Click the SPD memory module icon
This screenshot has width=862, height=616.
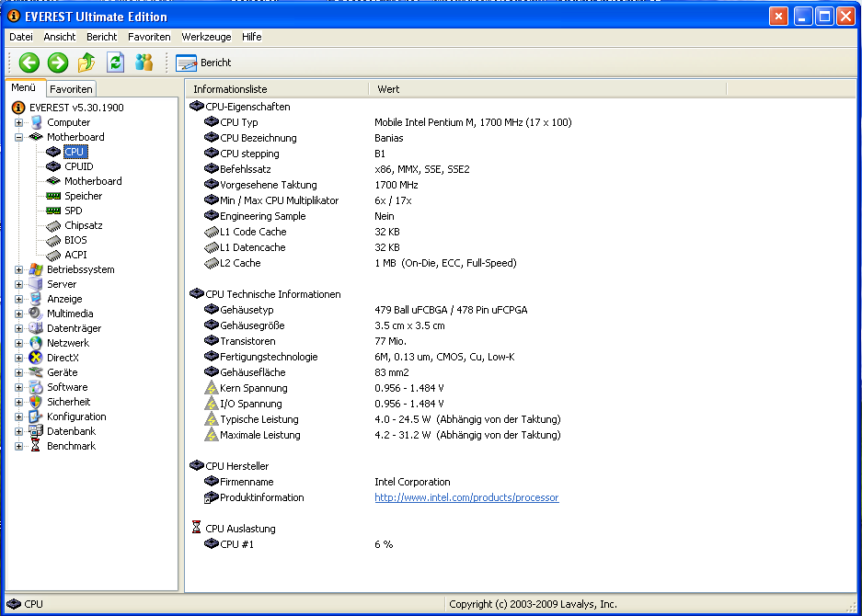coord(53,211)
